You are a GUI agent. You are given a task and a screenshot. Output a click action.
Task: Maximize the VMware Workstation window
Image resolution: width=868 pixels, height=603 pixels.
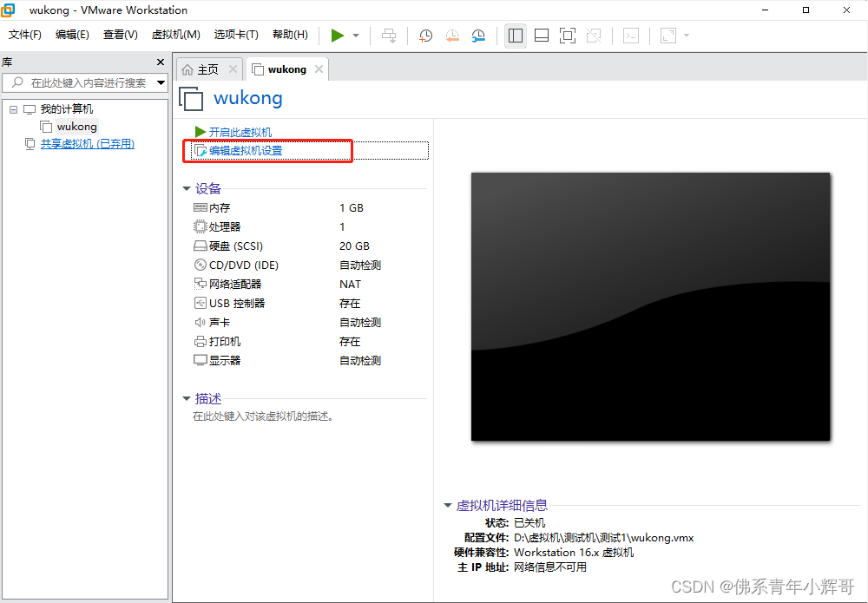[x=806, y=10]
